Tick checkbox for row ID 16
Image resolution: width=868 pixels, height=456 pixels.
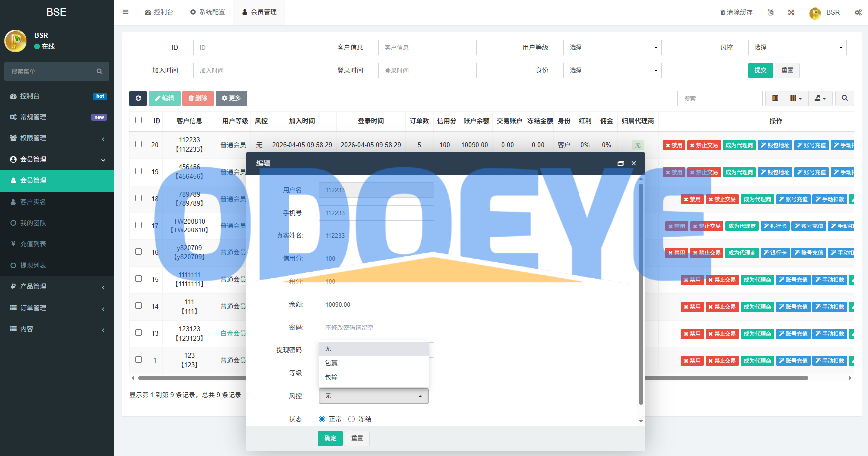pos(139,252)
